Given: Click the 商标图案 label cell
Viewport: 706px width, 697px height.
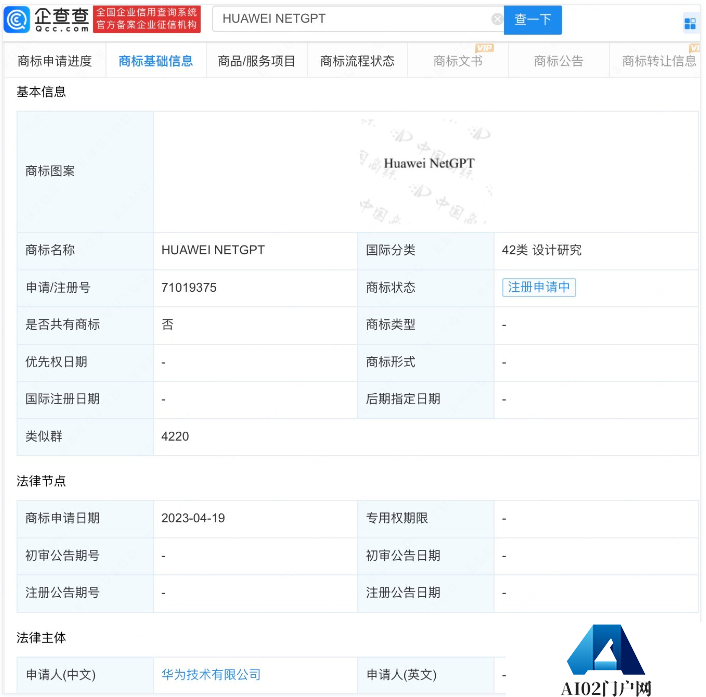Looking at the screenshot, I should 85,172.
